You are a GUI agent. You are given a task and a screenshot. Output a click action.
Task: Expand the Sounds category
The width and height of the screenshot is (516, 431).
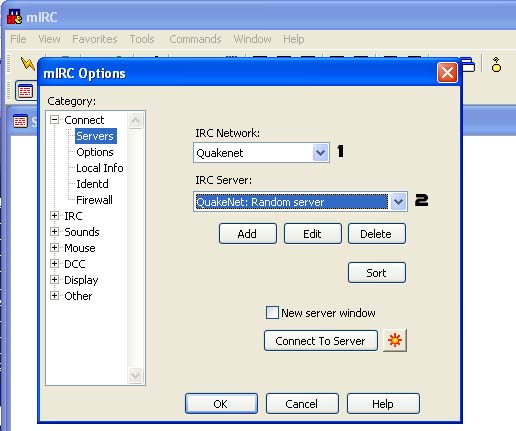click(x=54, y=231)
